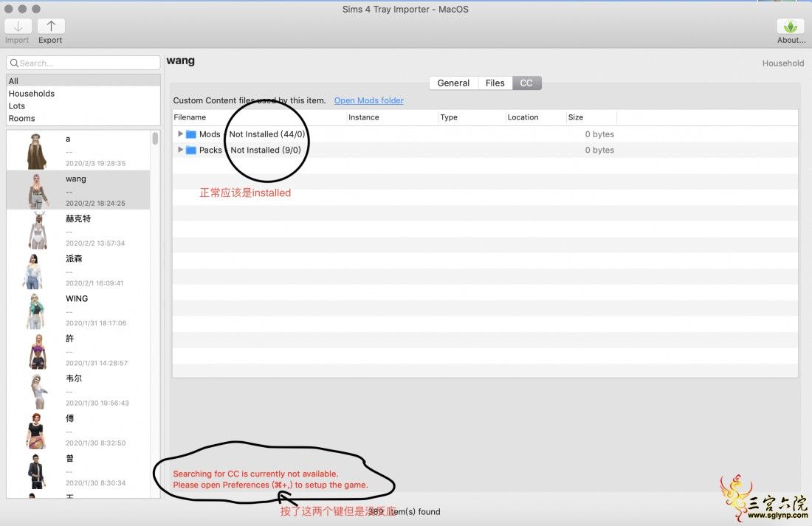The width and height of the screenshot is (812, 526).
Task: Click Mods 'Not Installed (44/0)' text
Action: point(266,134)
